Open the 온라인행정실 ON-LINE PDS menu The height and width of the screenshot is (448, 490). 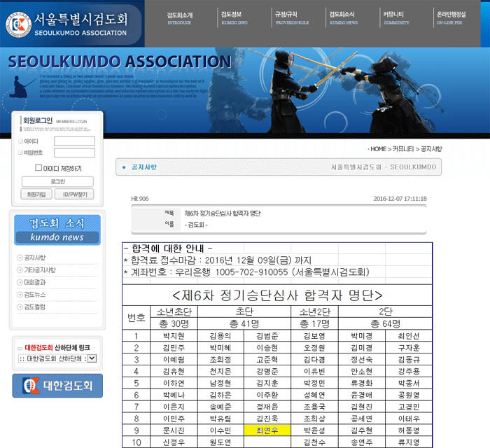pos(451,18)
